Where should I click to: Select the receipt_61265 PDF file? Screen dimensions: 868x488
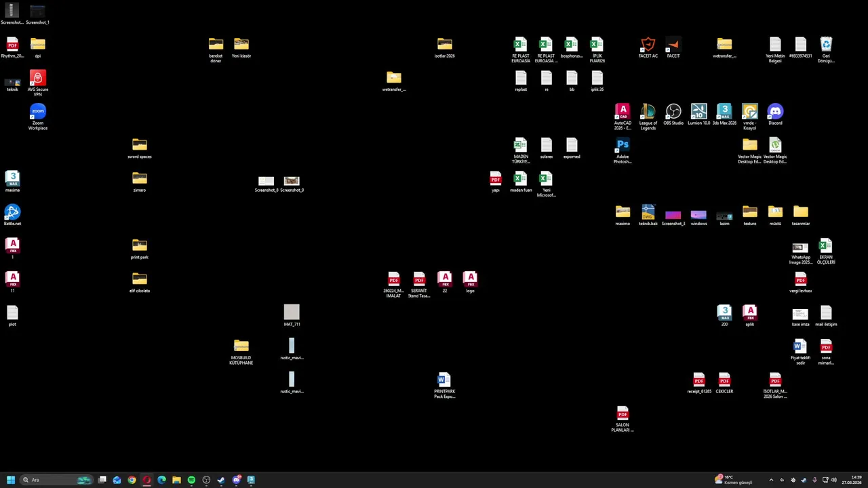tap(698, 384)
